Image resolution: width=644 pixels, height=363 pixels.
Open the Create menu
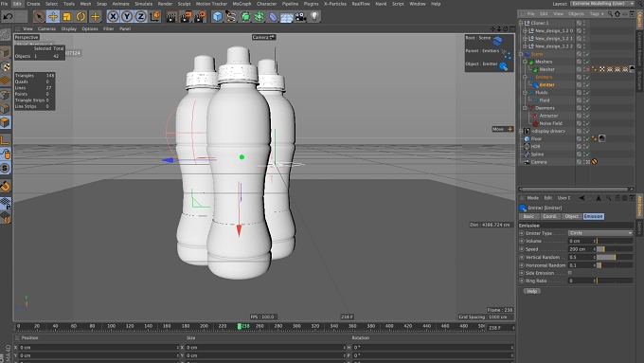click(x=33, y=4)
